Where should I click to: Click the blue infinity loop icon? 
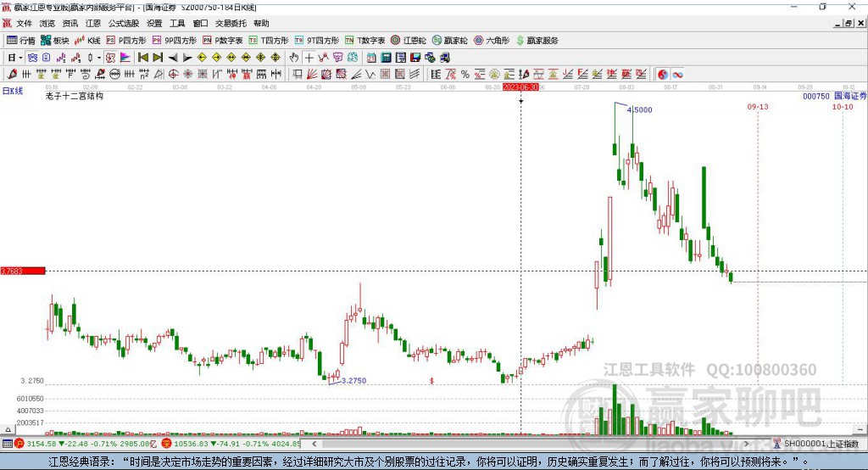(677, 75)
